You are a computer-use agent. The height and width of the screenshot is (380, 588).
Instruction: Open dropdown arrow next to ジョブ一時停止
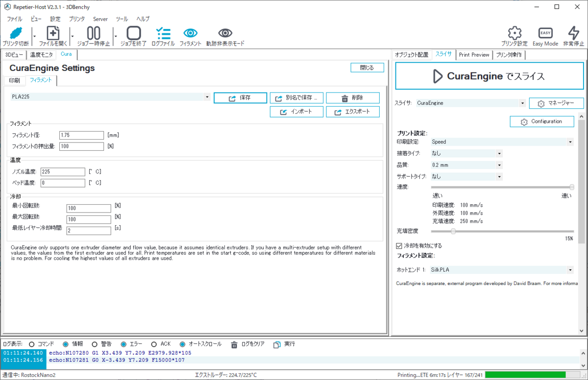point(115,35)
